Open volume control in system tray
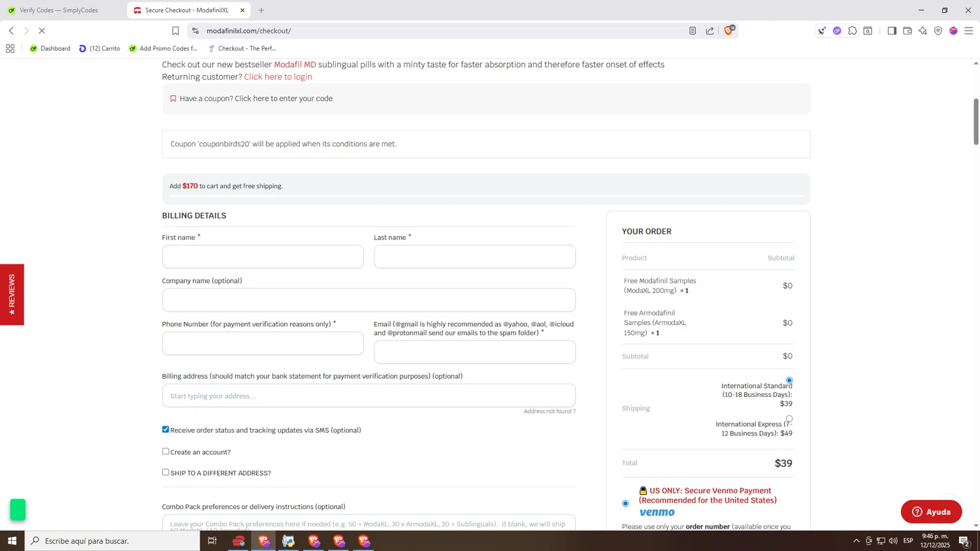 [893, 541]
